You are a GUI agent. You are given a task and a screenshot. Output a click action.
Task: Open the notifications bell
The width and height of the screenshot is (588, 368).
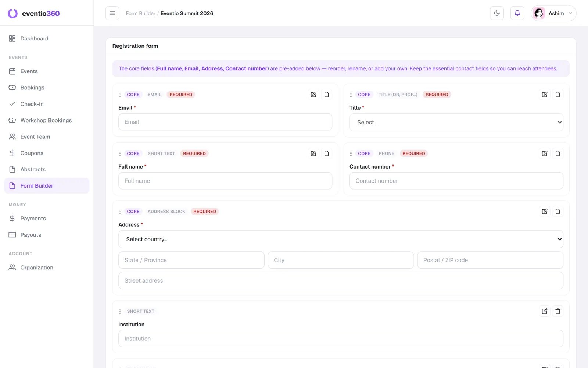[517, 13]
